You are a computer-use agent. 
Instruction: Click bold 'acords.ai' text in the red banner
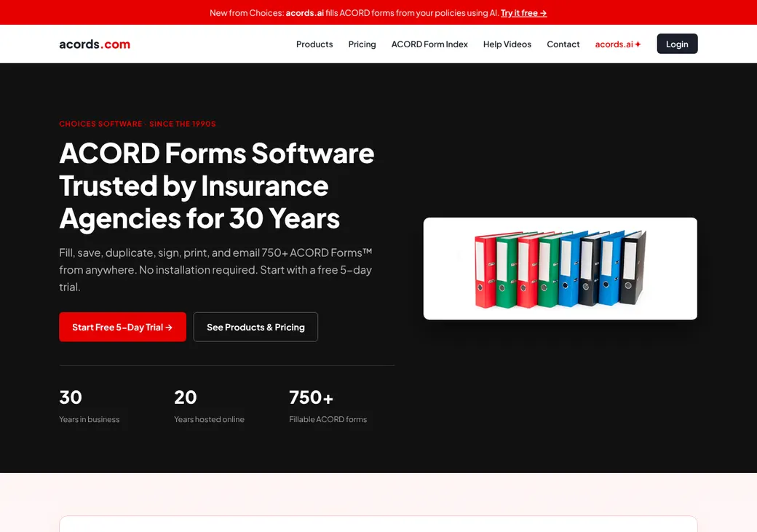pyautogui.click(x=305, y=13)
